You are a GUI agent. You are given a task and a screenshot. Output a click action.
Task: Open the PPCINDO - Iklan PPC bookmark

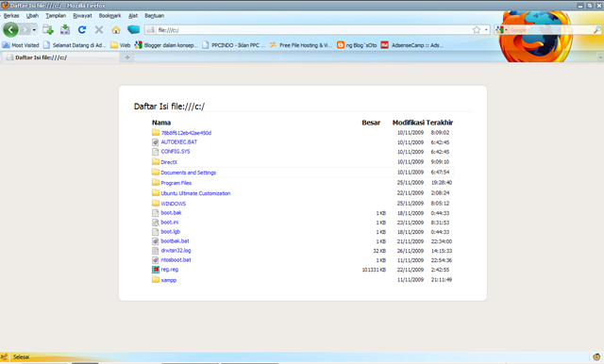tap(233, 45)
